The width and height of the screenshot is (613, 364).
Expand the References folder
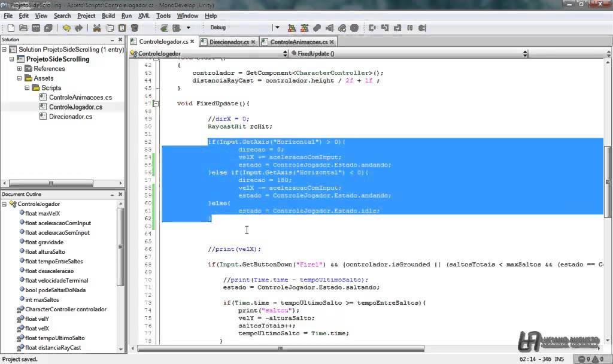pos(19,69)
